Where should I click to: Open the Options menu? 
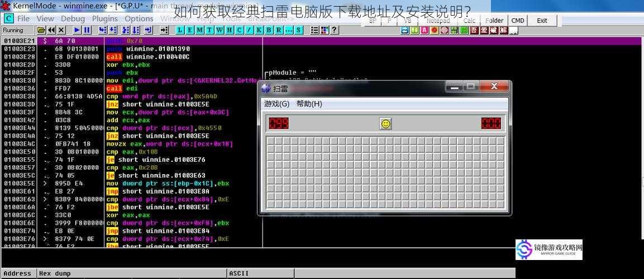tap(139, 18)
